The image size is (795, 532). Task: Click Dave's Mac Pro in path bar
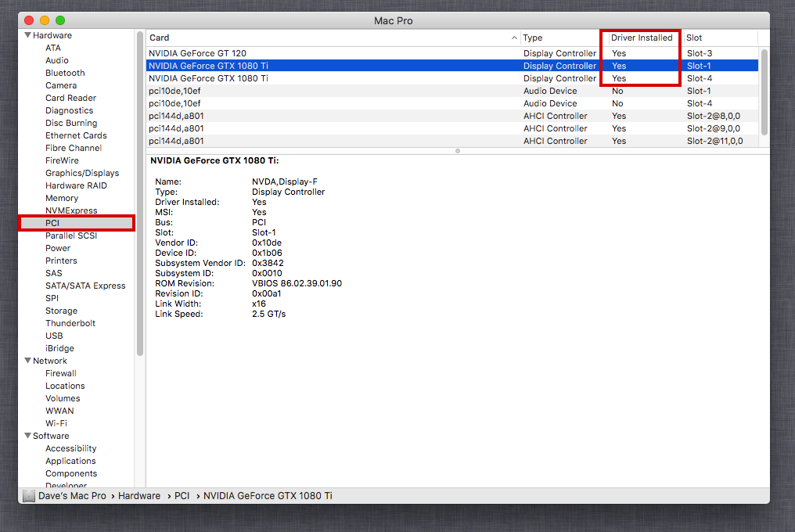[x=72, y=496]
